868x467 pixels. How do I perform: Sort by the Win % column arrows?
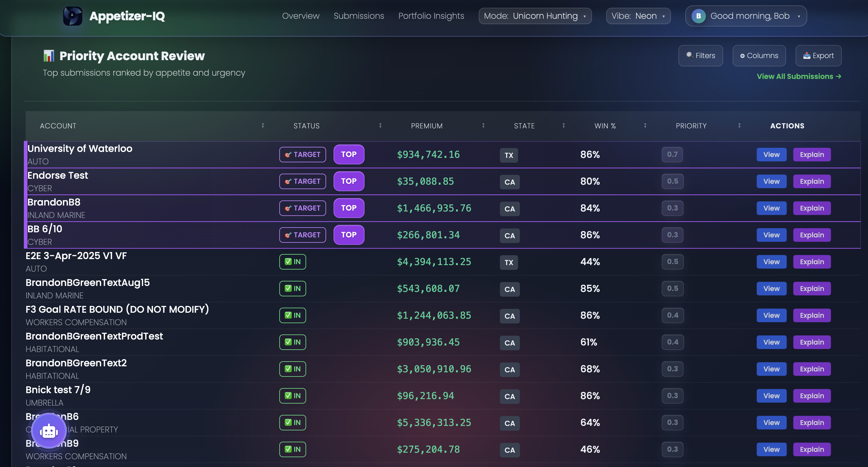tap(645, 126)
